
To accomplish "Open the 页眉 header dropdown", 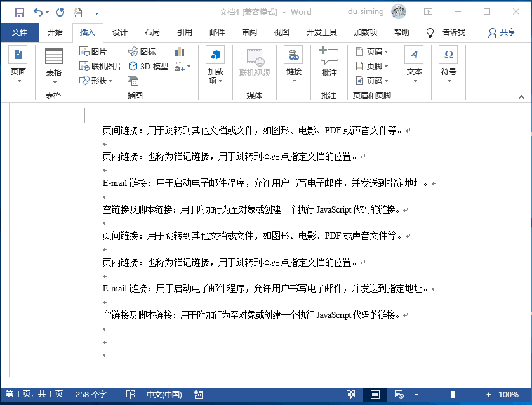I will (x=372, y=51).
